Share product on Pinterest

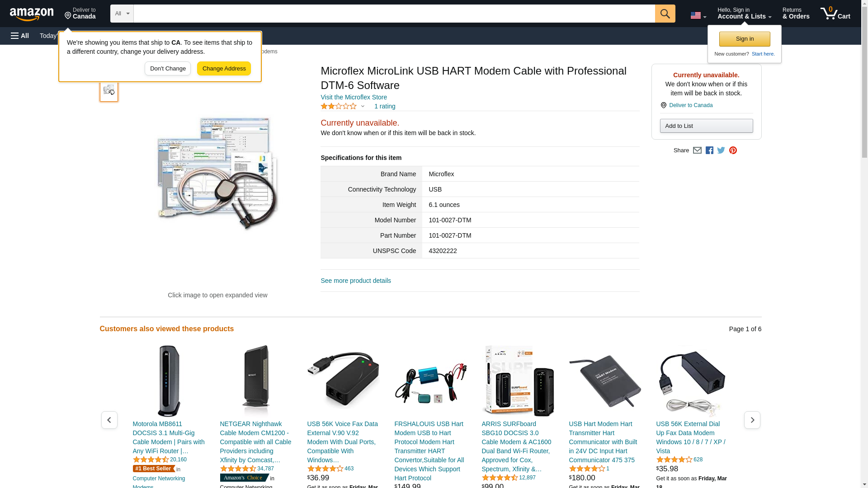pos(733,150)
